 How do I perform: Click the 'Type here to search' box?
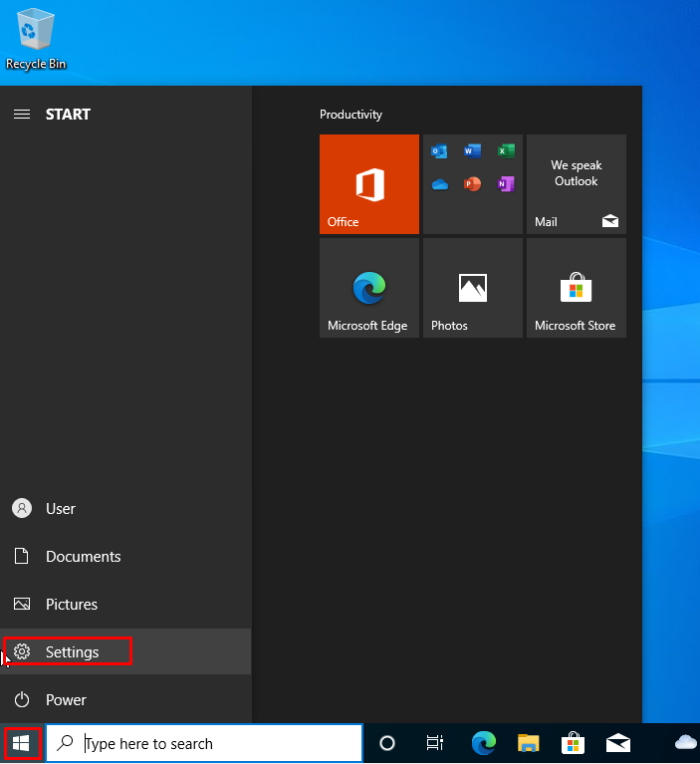pyautogui.click(x=219, y=743)
